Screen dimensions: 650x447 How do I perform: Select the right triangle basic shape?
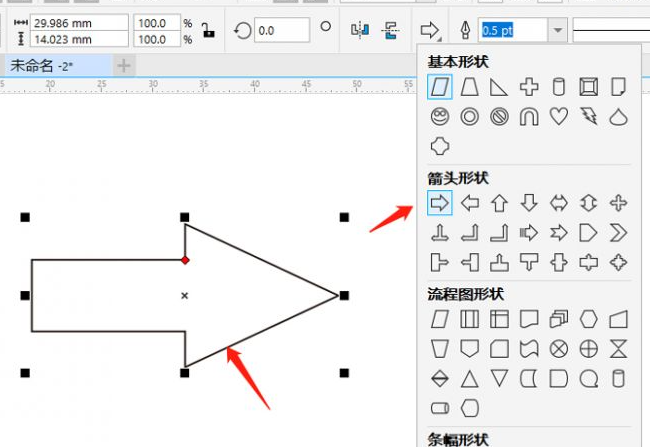499,87
